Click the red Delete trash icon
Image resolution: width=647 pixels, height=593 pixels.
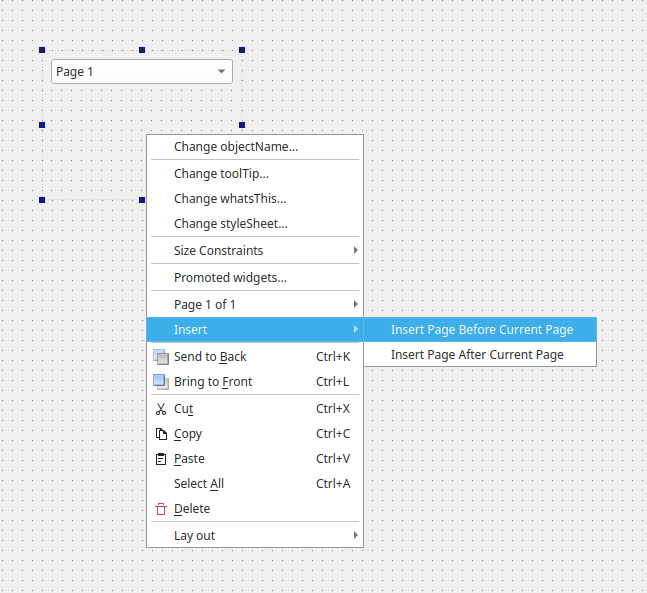tap(161, 509)
